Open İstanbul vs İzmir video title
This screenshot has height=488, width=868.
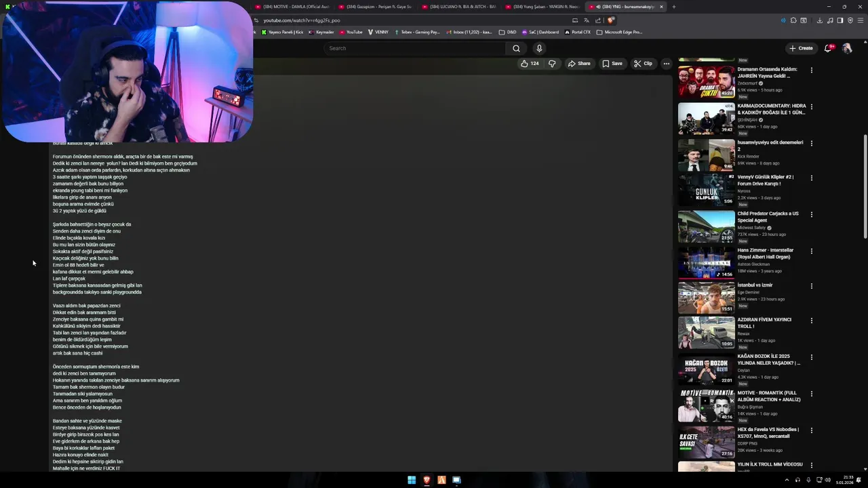click(x=755, y=285)
